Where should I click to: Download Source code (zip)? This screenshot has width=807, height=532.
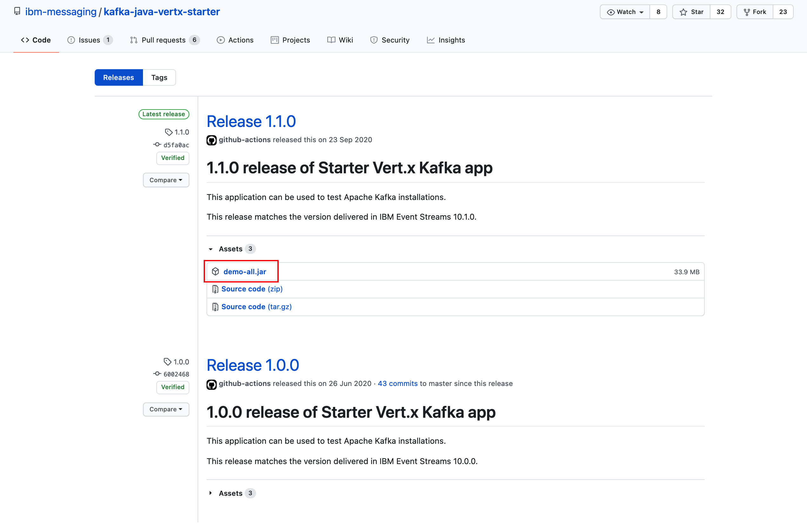click(x=252, y=289)
